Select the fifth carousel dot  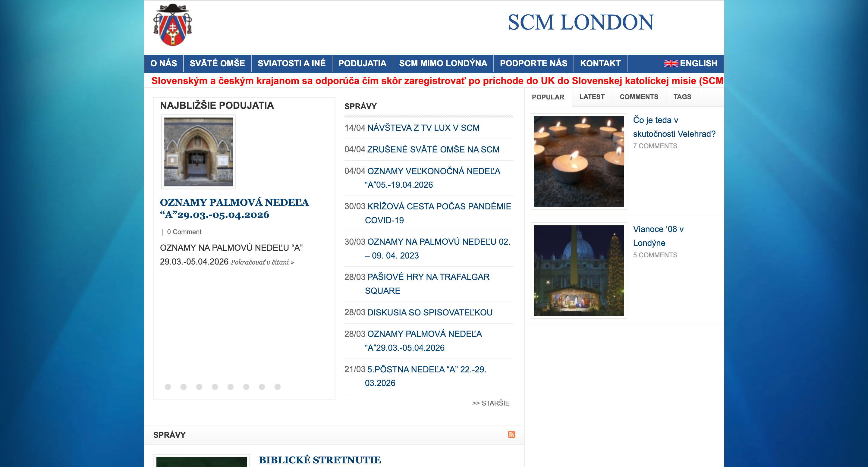click(x=231, y=387)
